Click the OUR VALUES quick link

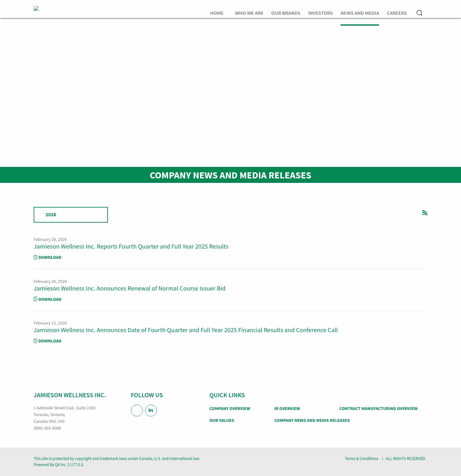pyautogui.click(x=222, y=420)
